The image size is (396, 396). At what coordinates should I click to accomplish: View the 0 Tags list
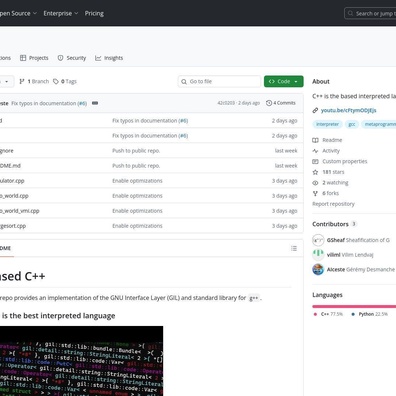pyautogui.click(x=65, y=81)
